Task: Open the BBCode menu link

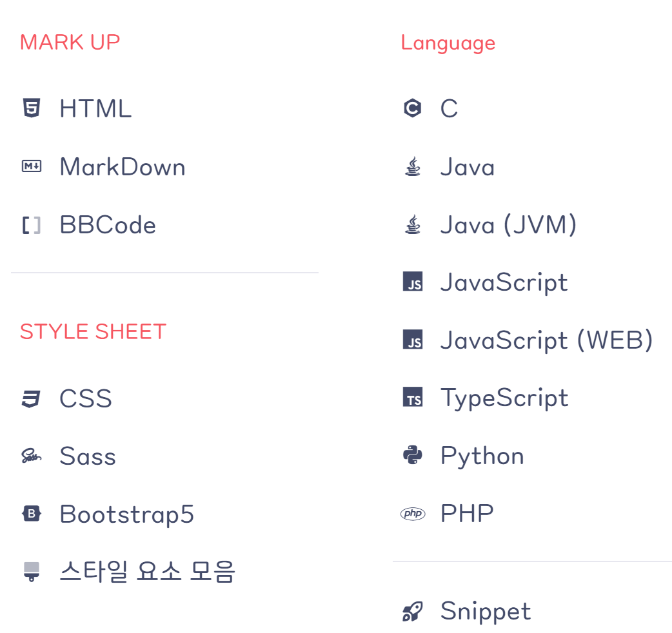Action: [108, 225]
